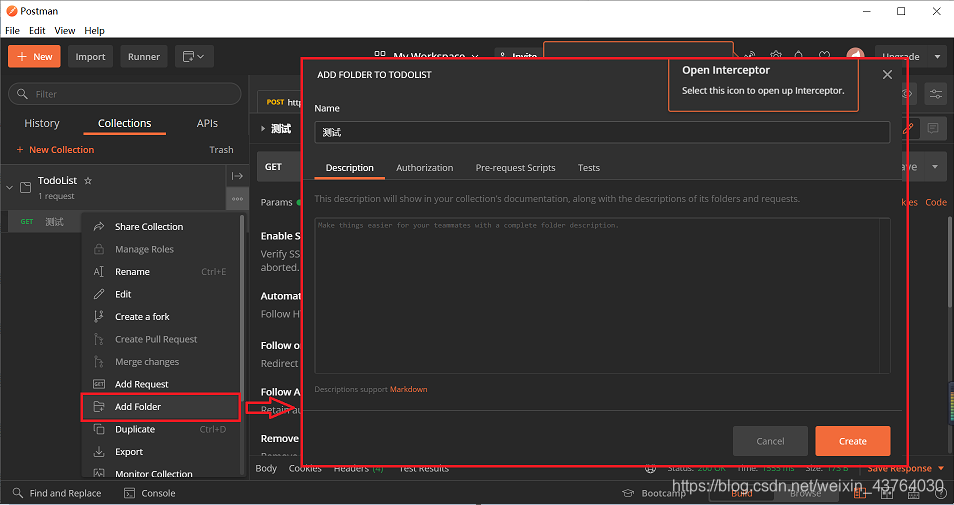Screen dimensions: 954x505
Task: Expand the 测试 request name triangle
Action: pyautogui.click(x=263, y=128)
